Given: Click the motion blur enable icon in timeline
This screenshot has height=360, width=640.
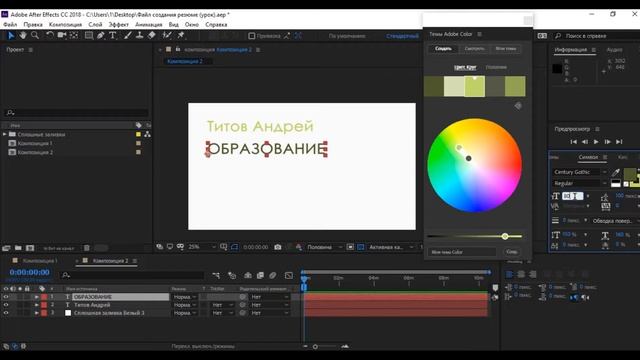Looking at the screenshot, I should pos(273,276).
